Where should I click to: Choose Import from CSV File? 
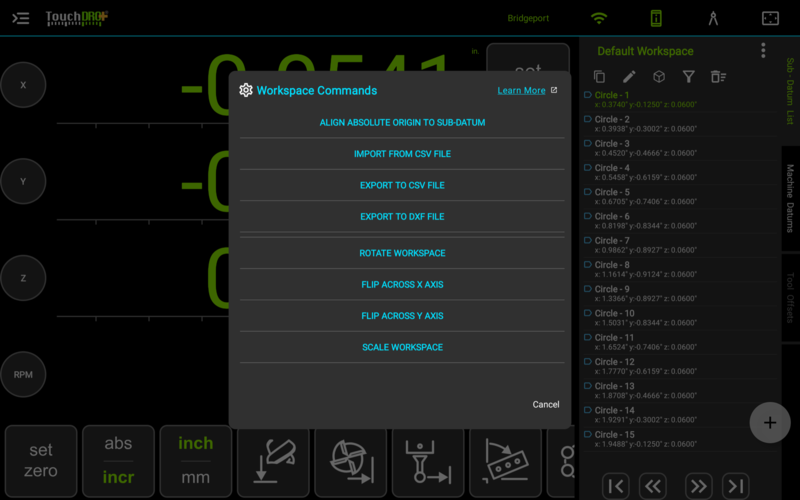[402, 154]
